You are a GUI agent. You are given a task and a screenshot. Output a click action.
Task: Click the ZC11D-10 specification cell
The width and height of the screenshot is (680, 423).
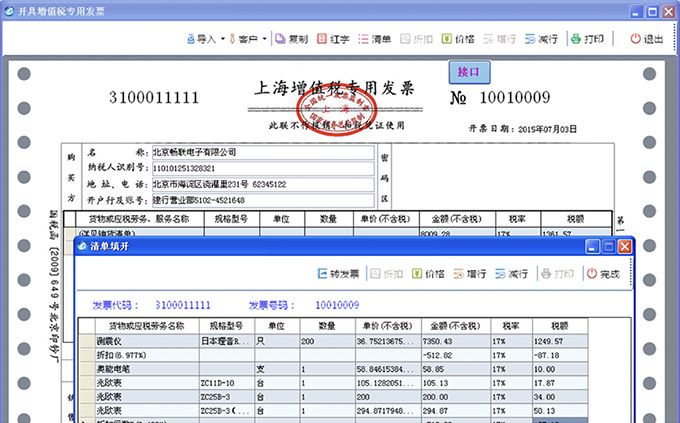pyautogui.click(x=227, y=383)
